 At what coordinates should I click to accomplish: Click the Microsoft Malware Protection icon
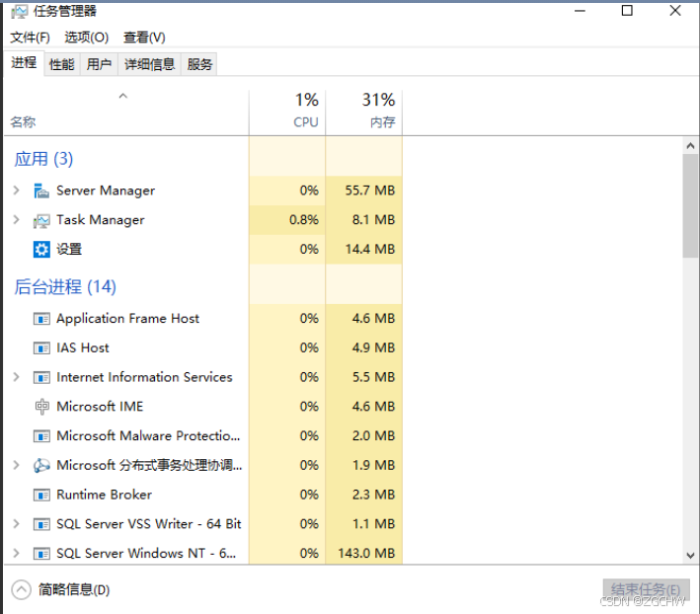[41, 436]
